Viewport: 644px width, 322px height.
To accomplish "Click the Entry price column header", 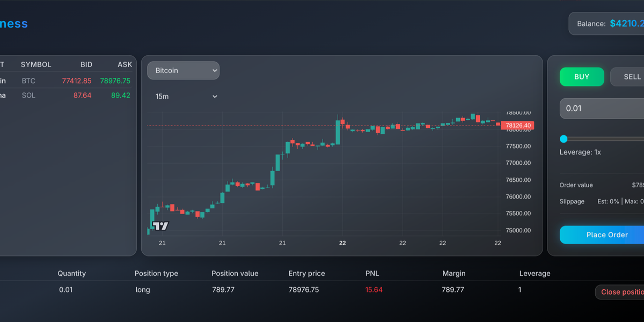I will 306,274.
